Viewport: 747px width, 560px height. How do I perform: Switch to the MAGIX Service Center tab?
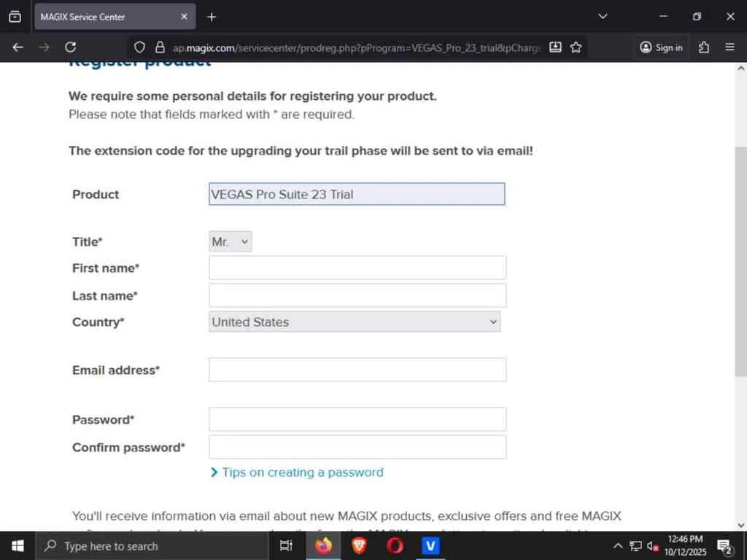[x=115, y=17]
